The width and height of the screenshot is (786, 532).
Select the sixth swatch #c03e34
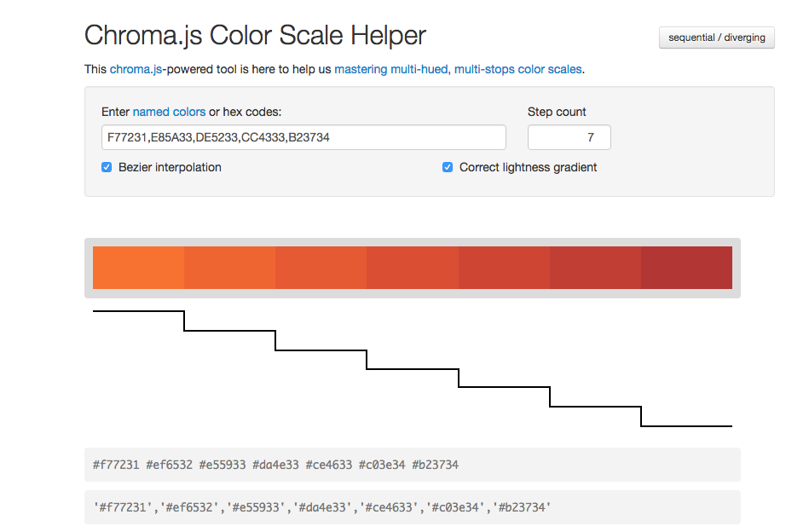point(596,268)
